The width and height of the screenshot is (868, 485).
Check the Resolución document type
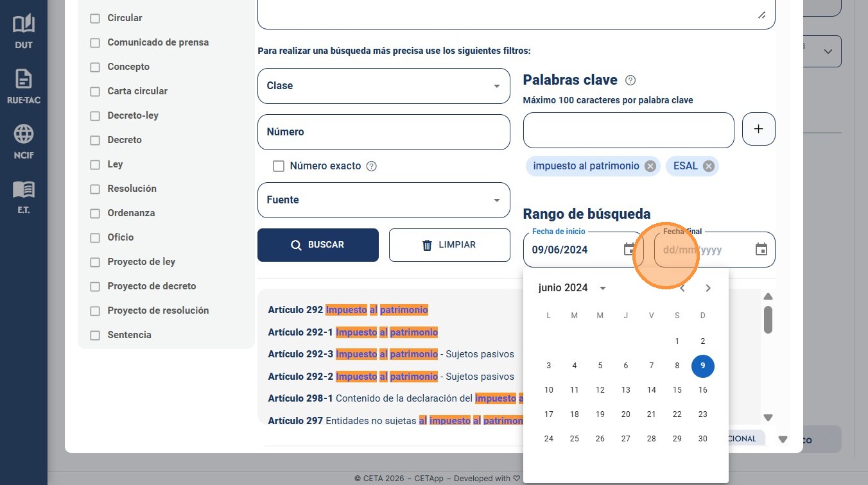[x=95, y=189]
